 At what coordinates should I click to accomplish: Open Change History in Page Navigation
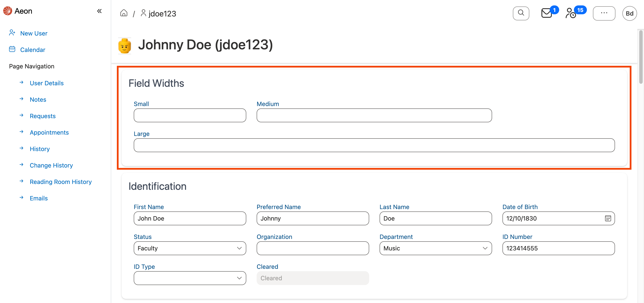(51, 165)
